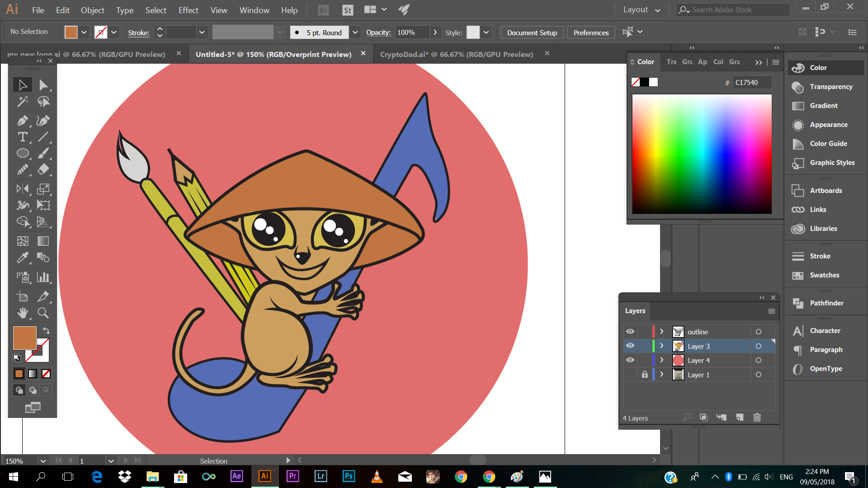This screenshot has width=868, height=488.
Task: Click Preferences button
Action: coord(591,33)
